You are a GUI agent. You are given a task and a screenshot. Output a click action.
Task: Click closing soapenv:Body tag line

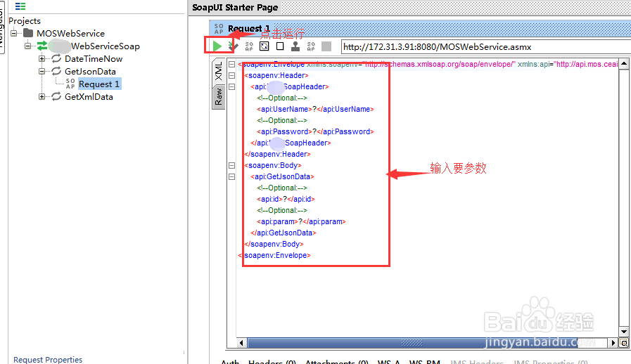click(x=274, y=244)
